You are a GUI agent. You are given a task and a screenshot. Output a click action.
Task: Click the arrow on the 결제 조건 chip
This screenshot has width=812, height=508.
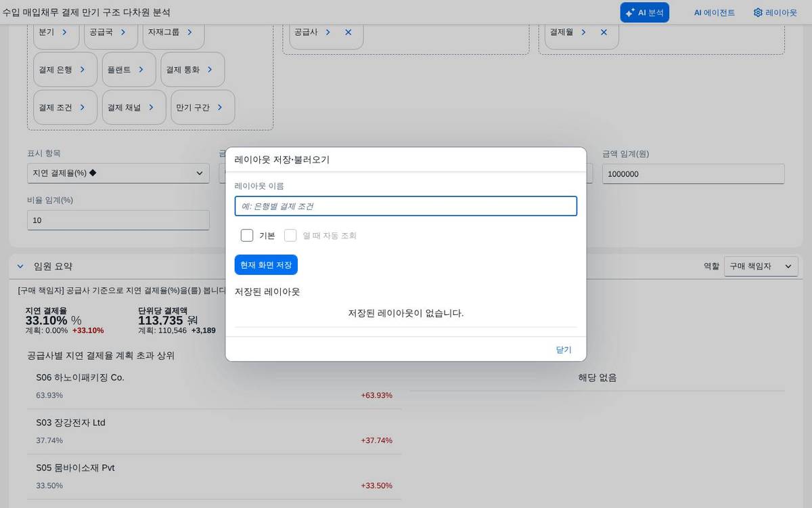(83, 107)
